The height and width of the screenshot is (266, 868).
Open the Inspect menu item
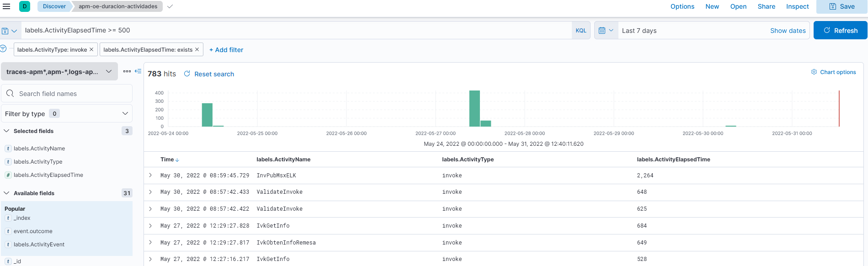click(x=797, y=6)
